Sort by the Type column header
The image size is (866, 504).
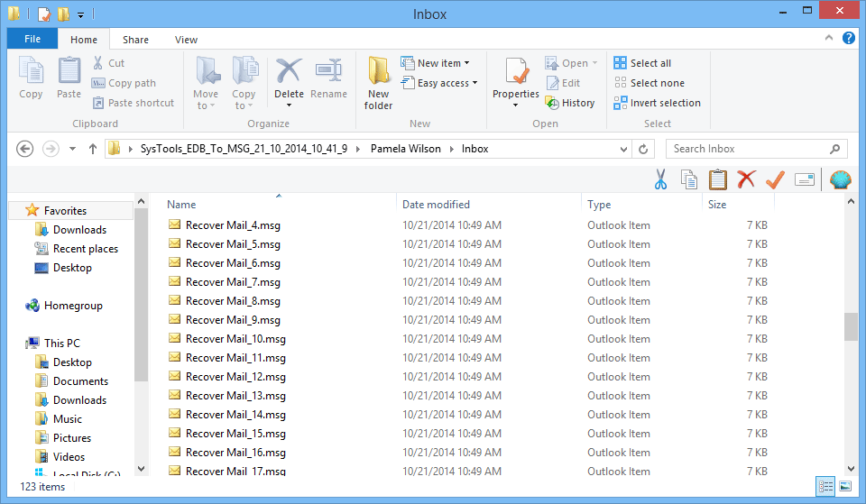click(599, 205)
